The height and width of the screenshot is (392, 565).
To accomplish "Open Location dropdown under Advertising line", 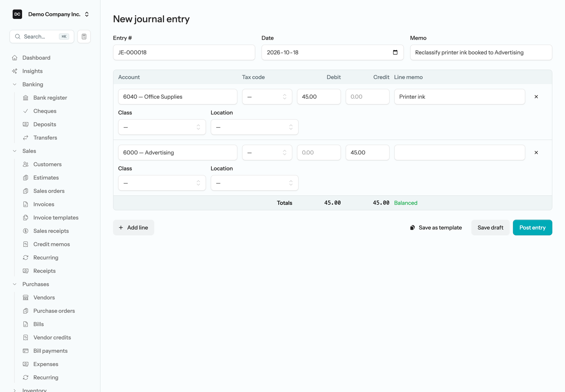I will tap(255, 183).
